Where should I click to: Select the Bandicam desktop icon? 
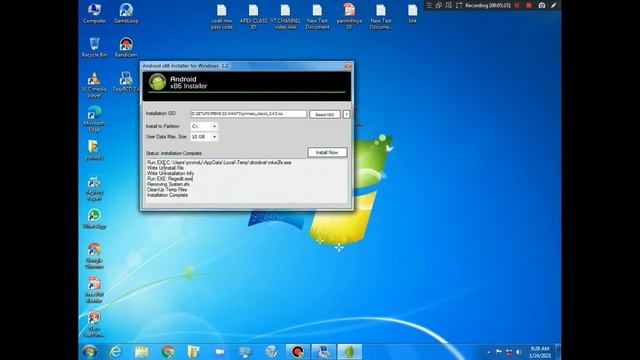point(126,47)
